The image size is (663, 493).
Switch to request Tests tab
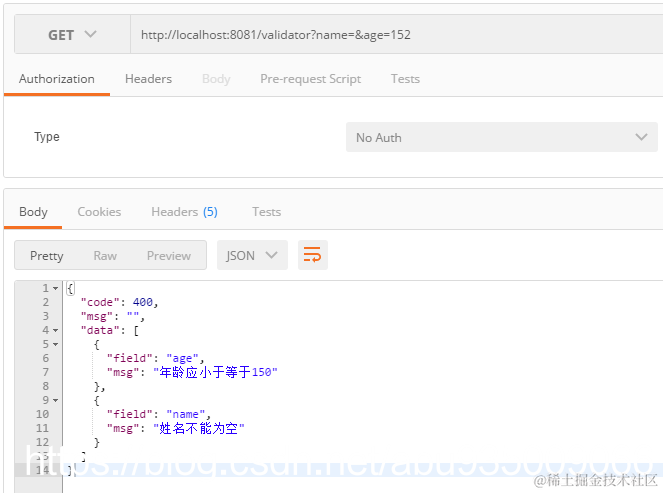tap(405, 79)
